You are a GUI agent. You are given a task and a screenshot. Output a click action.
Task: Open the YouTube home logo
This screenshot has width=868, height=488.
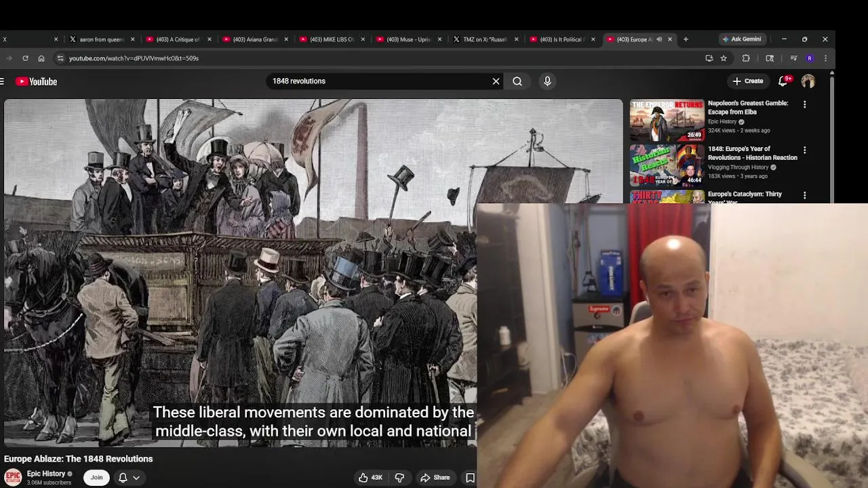(x=37, y=81)
